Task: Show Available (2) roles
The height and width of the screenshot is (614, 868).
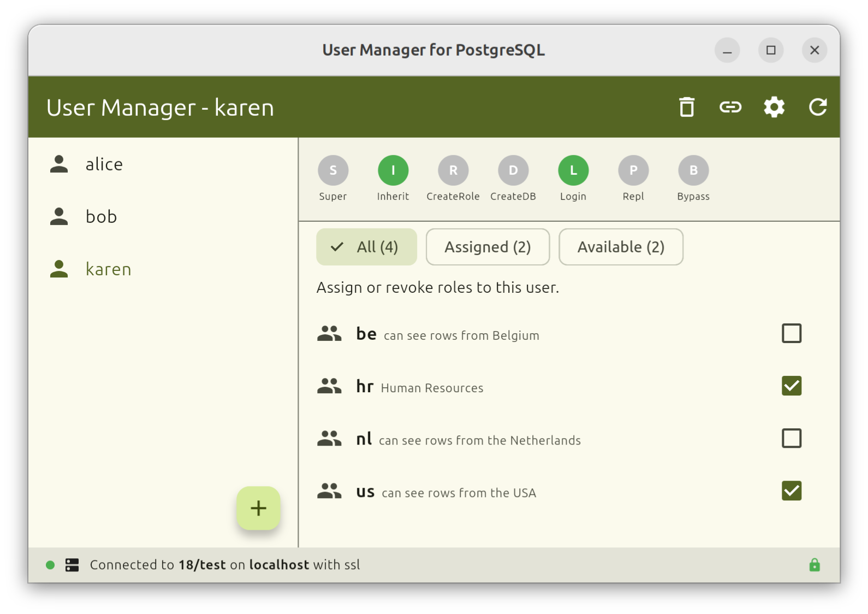Action: [621, 247]
